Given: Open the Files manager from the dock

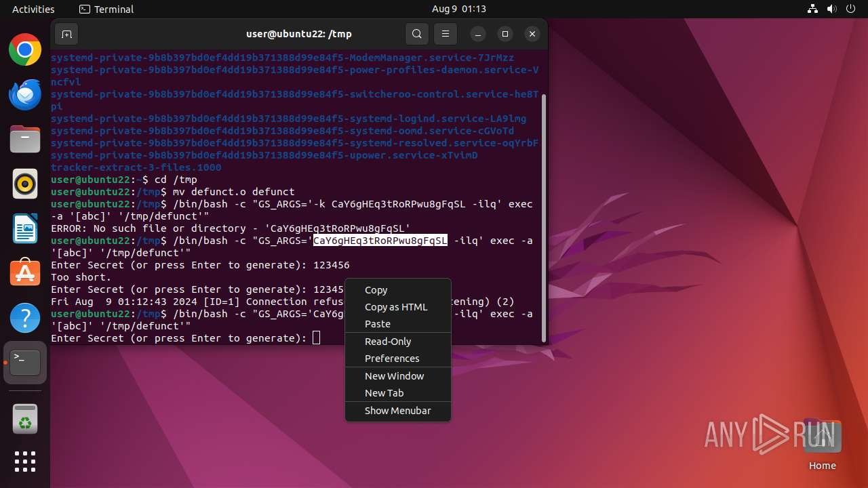Looking at the screenshot, I should (25, 139).
